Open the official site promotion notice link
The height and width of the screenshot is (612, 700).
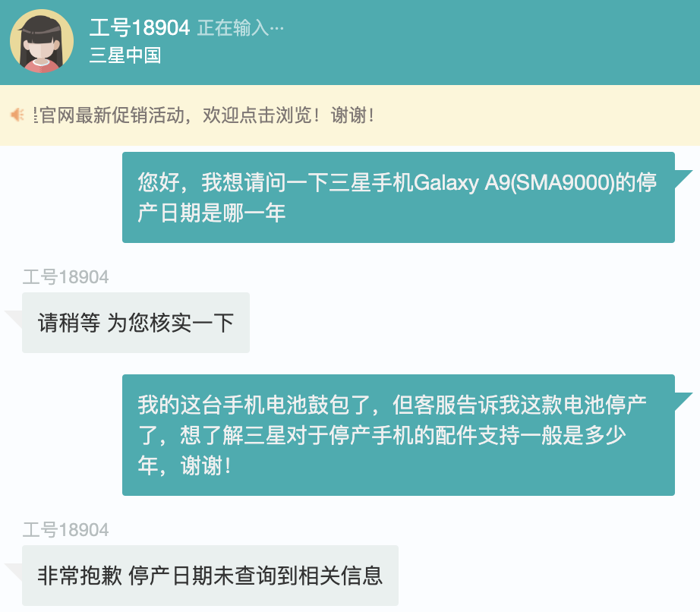[203, 115]
